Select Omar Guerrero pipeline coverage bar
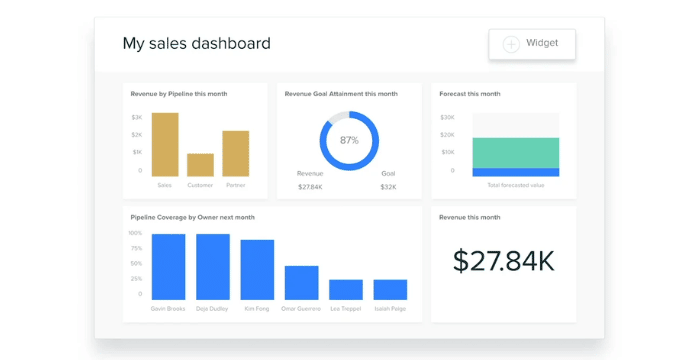The image size is (700, 360). [x=301, y=283]
